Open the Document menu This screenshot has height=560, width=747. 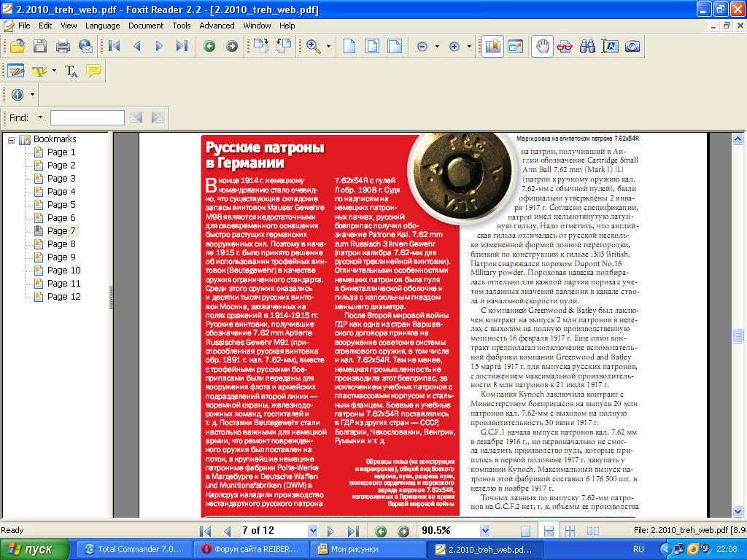point(146,26)
